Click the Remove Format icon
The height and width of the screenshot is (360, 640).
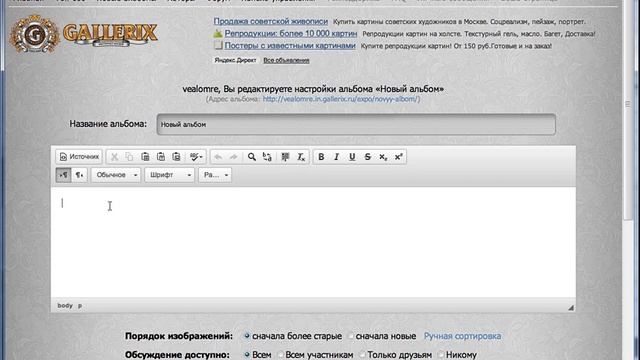pyautogui.click(x=301, y=157)
